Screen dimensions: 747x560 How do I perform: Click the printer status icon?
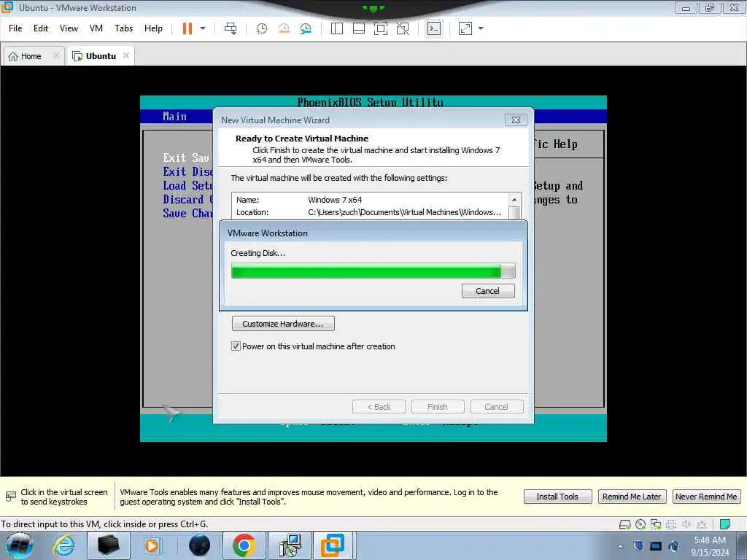pyautogui.click(x=671, y=524)
